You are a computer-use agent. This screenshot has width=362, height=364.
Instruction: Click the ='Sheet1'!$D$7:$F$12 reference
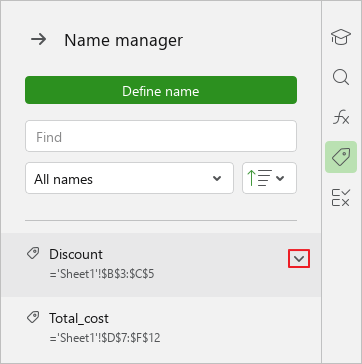point(105,338)
